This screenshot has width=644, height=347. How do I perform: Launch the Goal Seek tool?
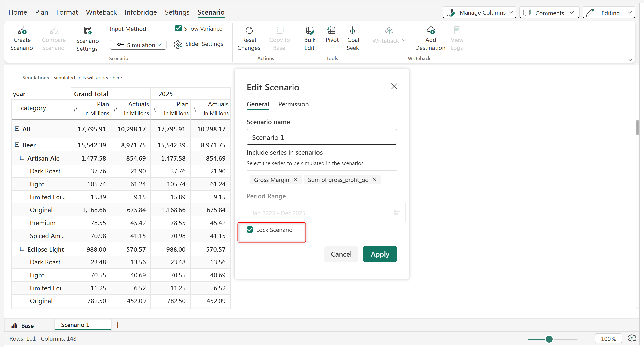click(352, 30)
